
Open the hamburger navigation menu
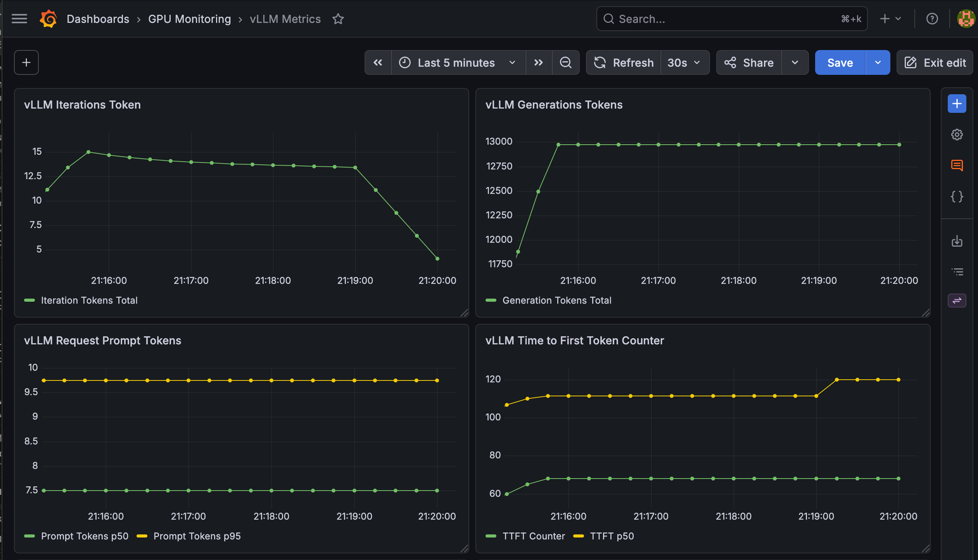(19, 19)
